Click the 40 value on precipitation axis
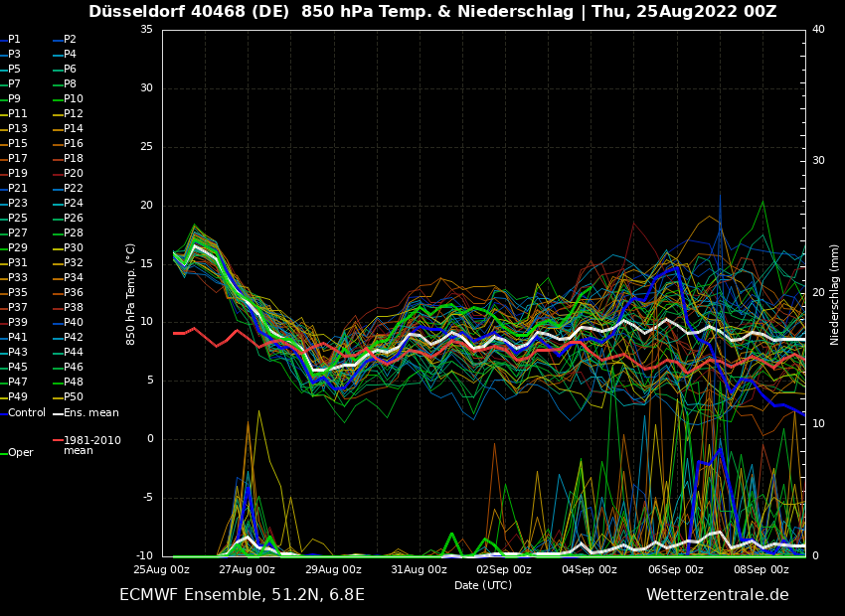845x616 pixels. coord(818,29)
